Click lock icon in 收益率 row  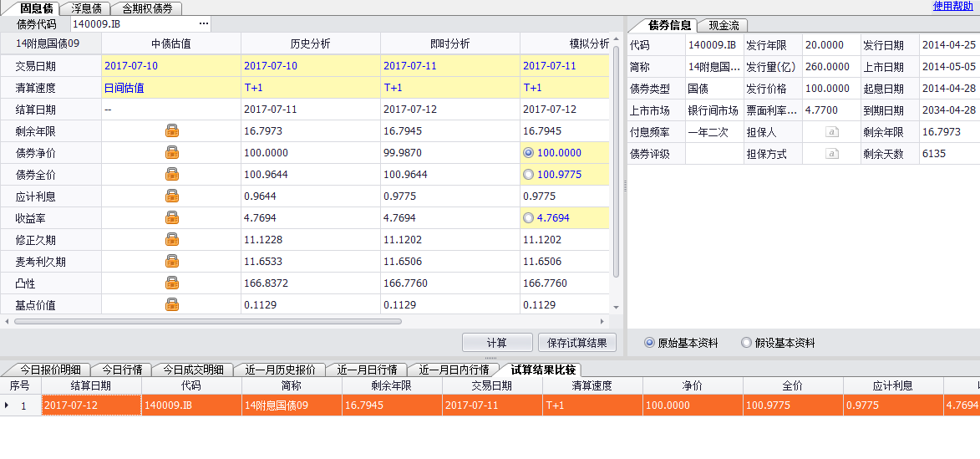click(x=172, y=217)
